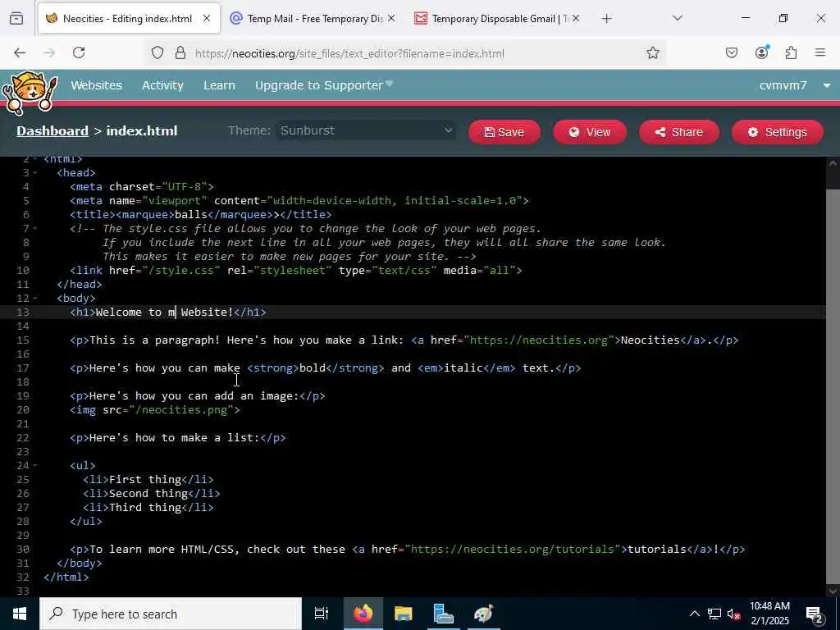This screenshot has height=630, width=840.
Task: Open Learn in Neocities nav
Action: click(x=219, y=85)
